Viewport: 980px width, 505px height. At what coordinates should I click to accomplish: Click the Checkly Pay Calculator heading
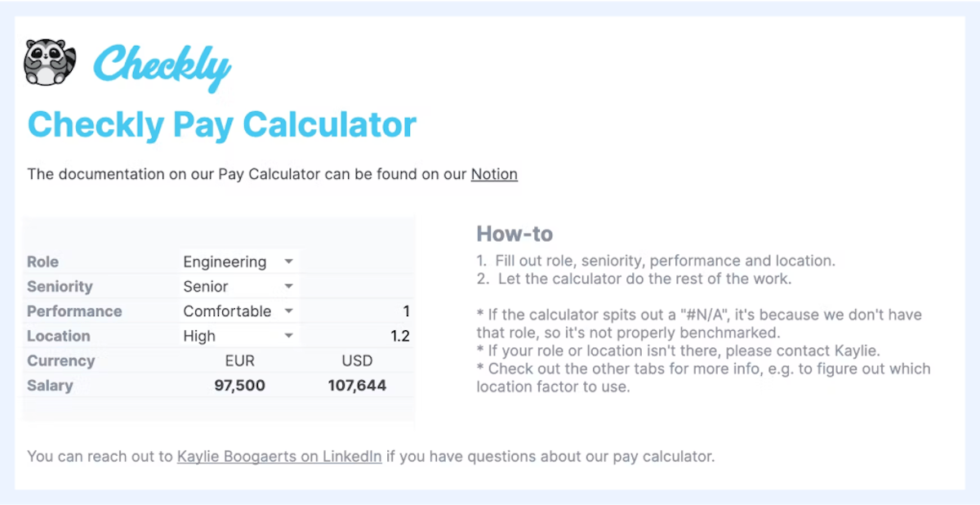coord(221,124)
